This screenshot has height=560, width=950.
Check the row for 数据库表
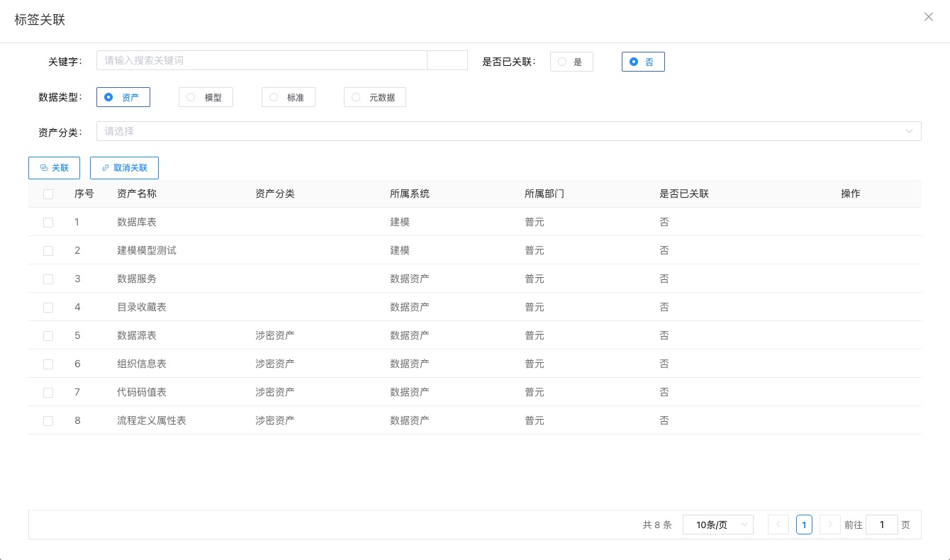click(48, 222)
